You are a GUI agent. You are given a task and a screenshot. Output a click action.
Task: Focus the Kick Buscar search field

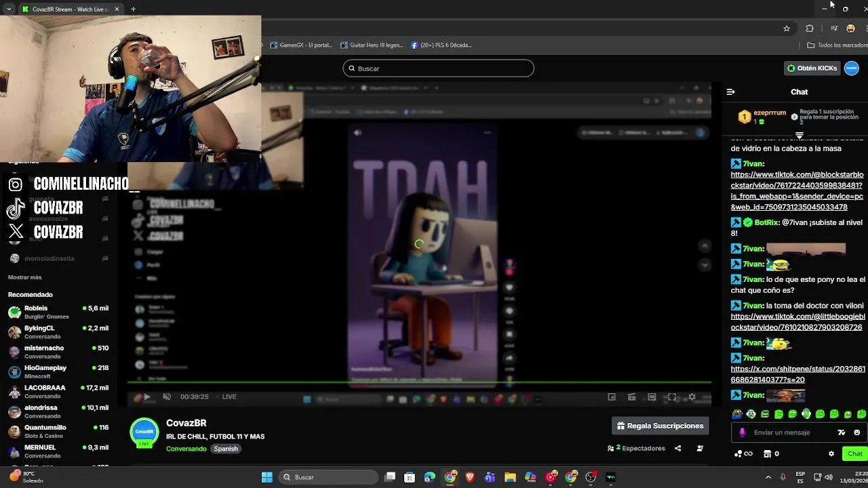(439, 68)
